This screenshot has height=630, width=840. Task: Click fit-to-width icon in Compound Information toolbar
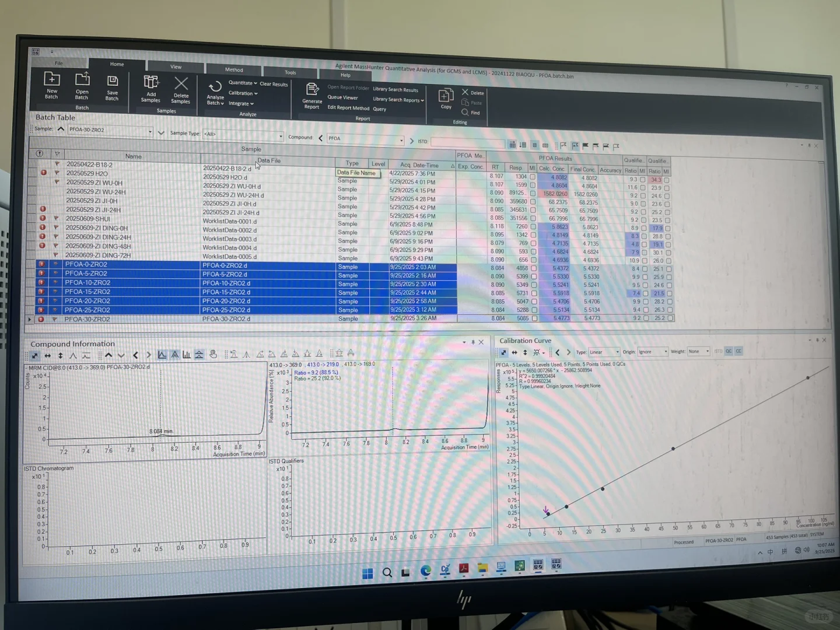48,355
